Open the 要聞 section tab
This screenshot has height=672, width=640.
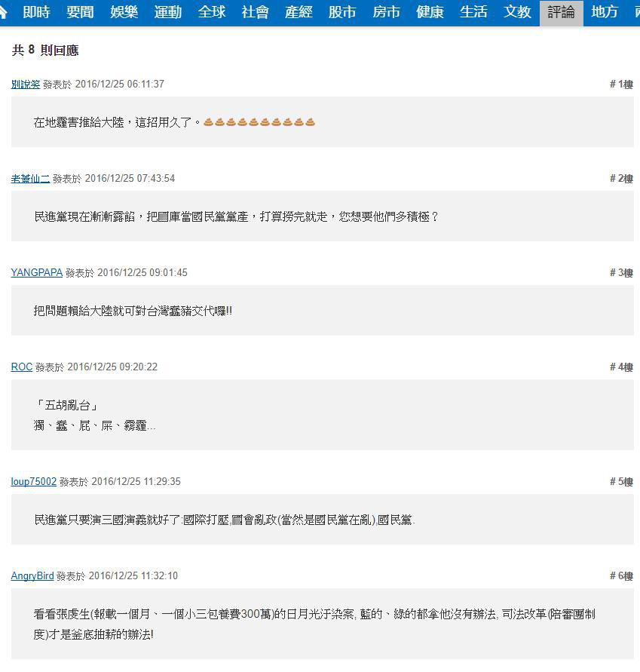[x=80, y=12]
